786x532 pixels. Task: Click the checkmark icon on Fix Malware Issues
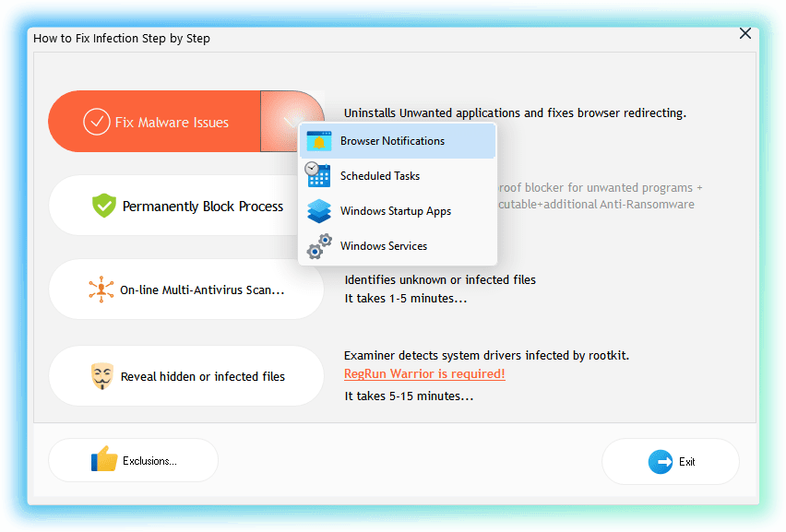pyautogui.click(x=97, y=122)
